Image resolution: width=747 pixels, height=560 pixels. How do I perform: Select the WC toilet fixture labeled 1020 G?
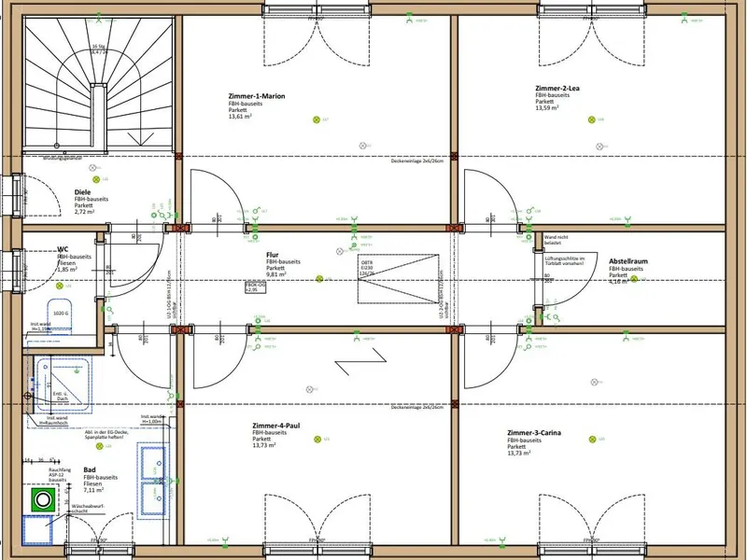point(63,317)
